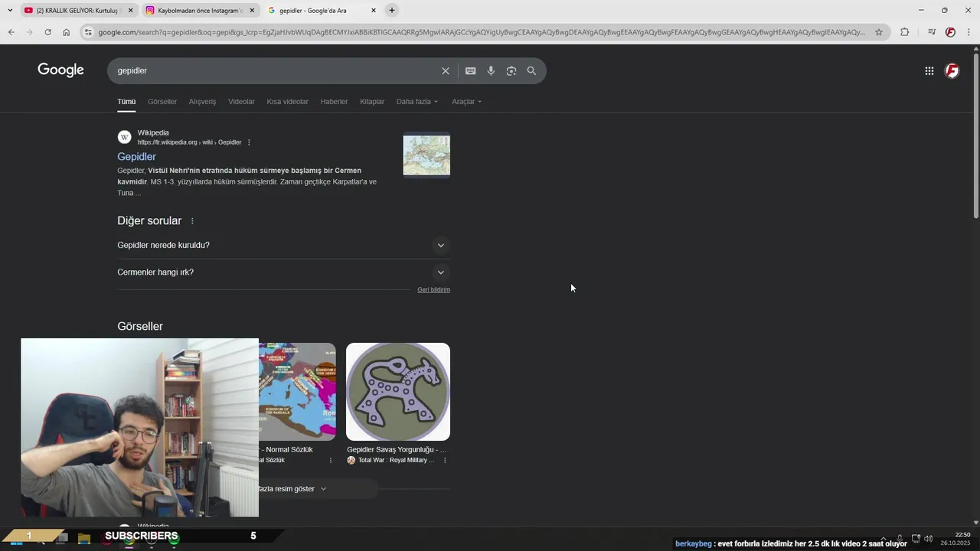Click the browser address bar URL
980x551 pixels.
click(481, 32)
